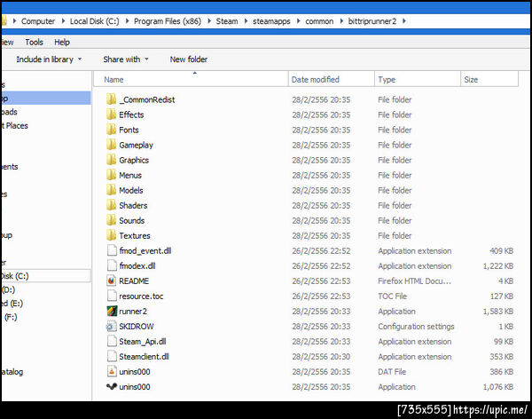This screenshot has width=532, height=419.
Task: Go to steamapps in the address bar
Action: tap(271, 21)
